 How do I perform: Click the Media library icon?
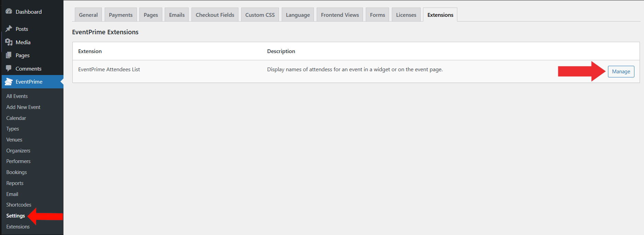(x=9, y=42)
